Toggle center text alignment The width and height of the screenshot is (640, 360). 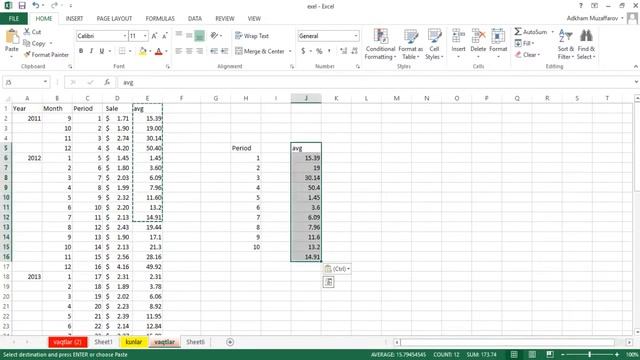coord(189,51)
